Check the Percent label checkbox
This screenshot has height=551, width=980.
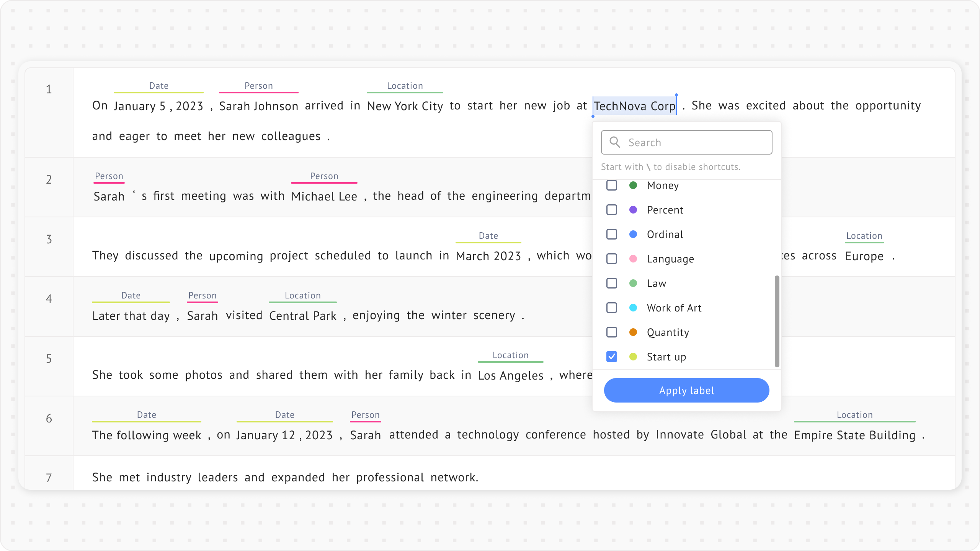[612, 210]
